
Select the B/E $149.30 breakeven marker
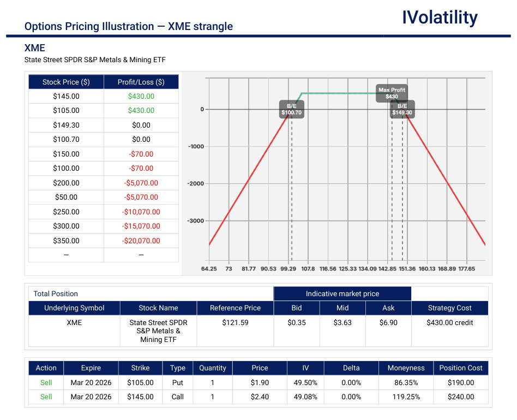point(402,109)
